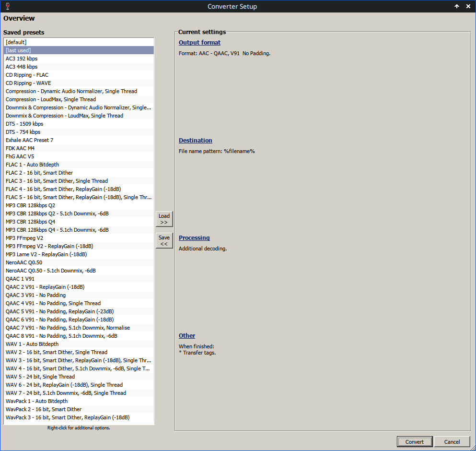Select the FDK AAC M4 preset
476x451 pixels.
[79, 148]
